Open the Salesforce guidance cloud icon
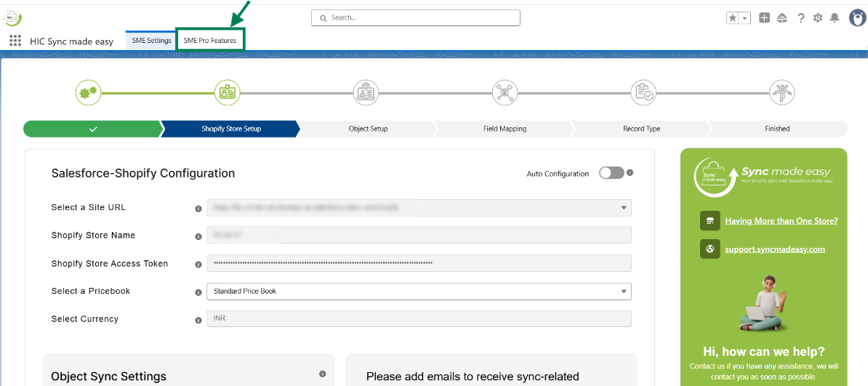Viewport: 868px width, 386px height. pyautogui.click(x=782, y=17)
